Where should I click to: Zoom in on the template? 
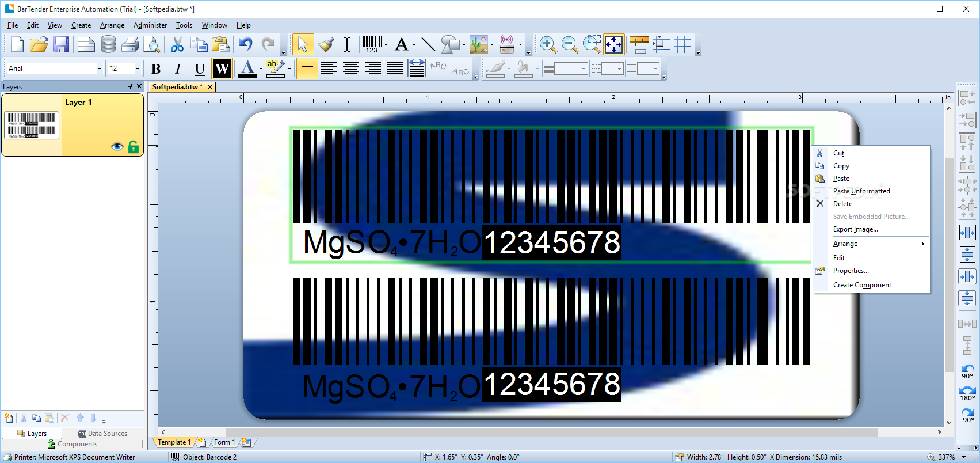[x=548, y=44]
